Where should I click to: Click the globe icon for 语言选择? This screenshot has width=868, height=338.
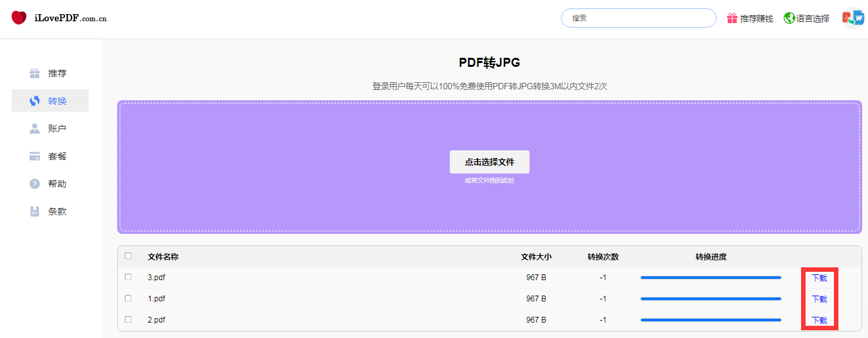point(789,19)
